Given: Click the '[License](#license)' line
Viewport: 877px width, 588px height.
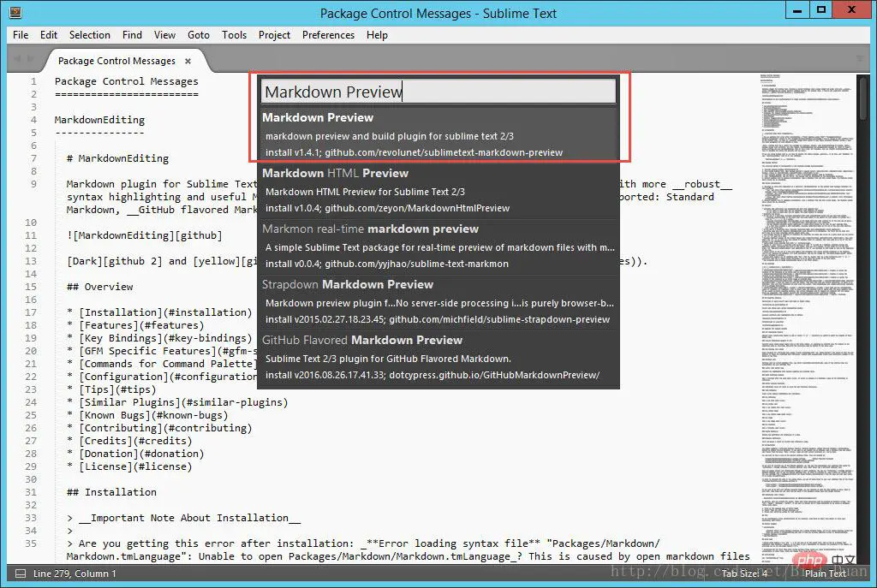Looking at the screenshot, I should click(129, 467).
